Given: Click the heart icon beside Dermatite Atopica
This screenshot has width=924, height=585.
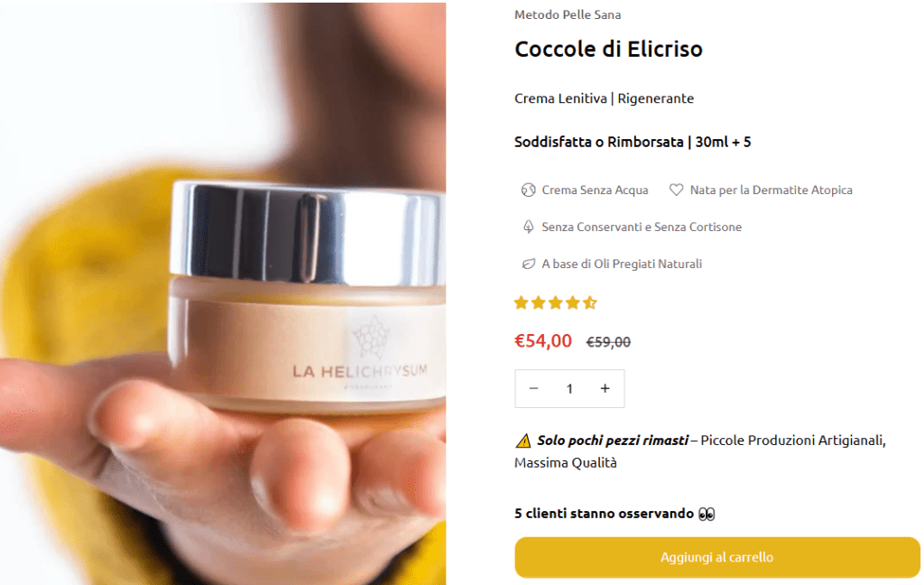Looking at the screenshot, I should coord(676,190).
